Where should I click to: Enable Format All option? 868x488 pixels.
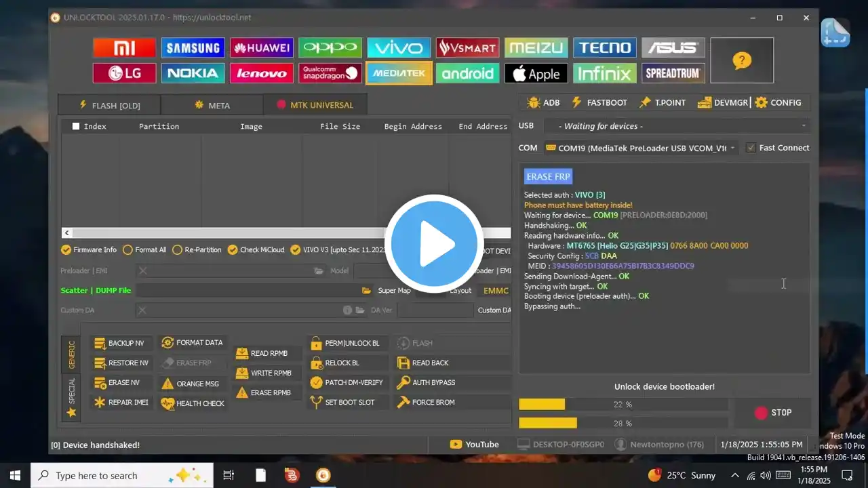pyautogui.click(x=144, y=249)
